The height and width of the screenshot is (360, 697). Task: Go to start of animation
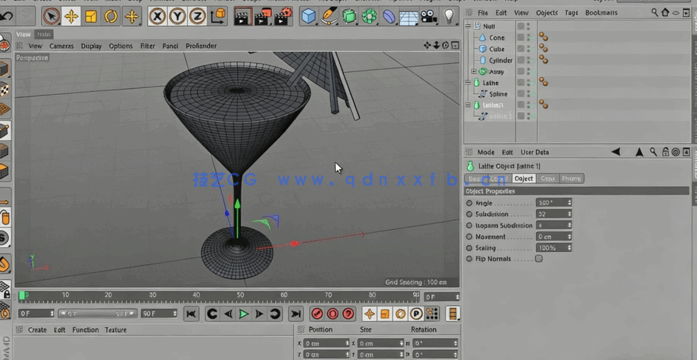tap(191, 314)
